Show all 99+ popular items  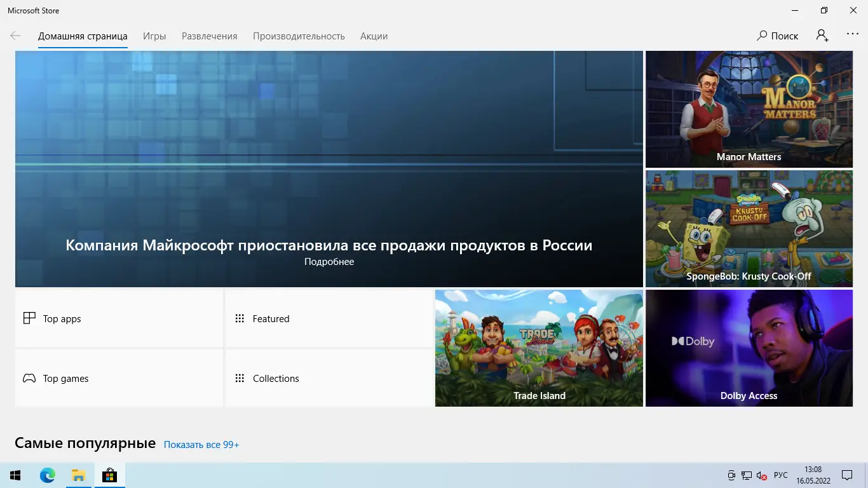click(x=201, y=444)
